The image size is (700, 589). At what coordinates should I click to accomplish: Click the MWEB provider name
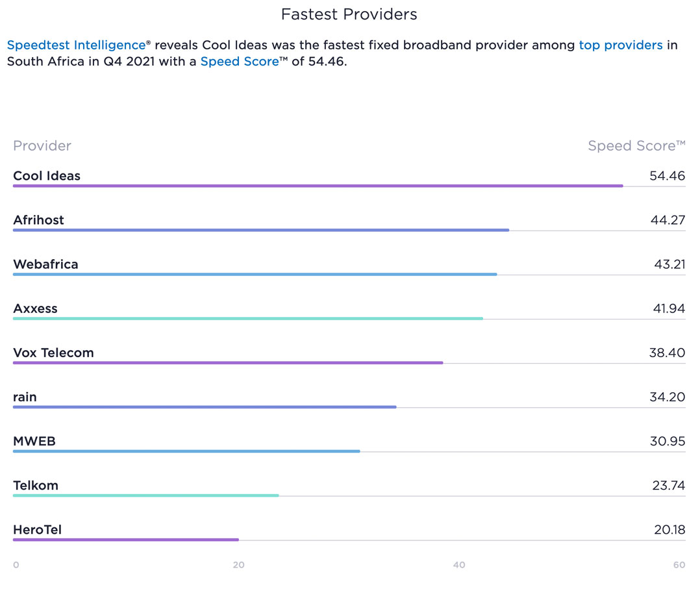click(34, 441)
